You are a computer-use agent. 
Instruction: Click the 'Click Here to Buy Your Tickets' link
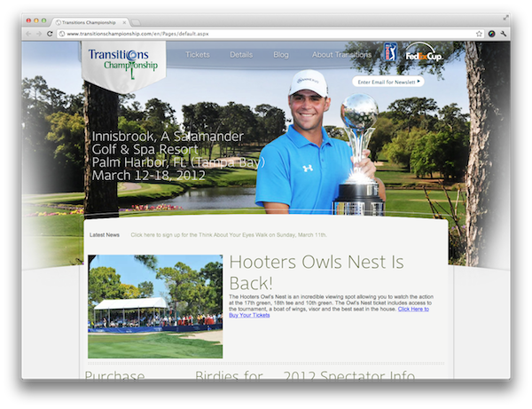(328, 312)
